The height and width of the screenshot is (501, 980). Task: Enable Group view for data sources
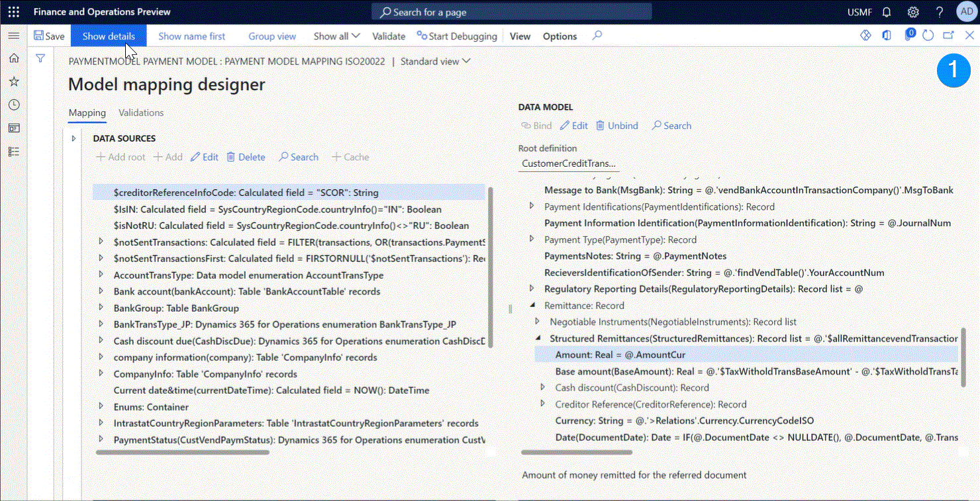[271, 36]
